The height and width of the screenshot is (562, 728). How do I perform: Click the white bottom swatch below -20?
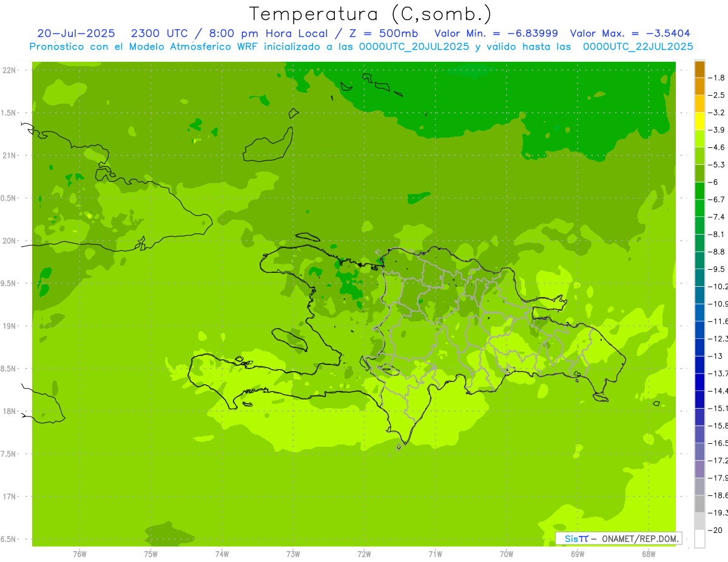[x=699, y=538]
